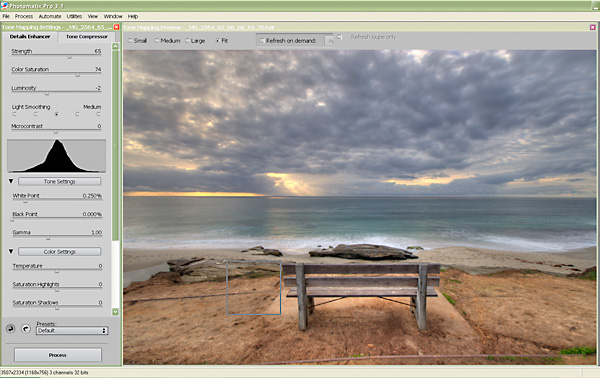Click the Microcontrast slider handle

click(56, 132)
